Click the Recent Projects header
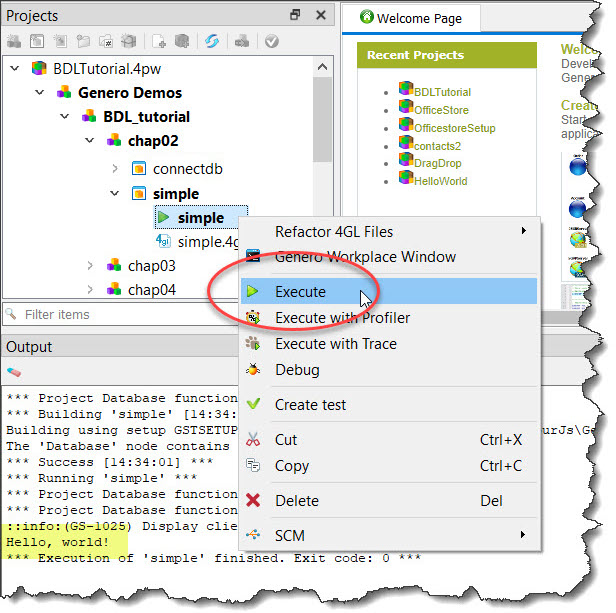The image size is (616, 613). (447, 55)
